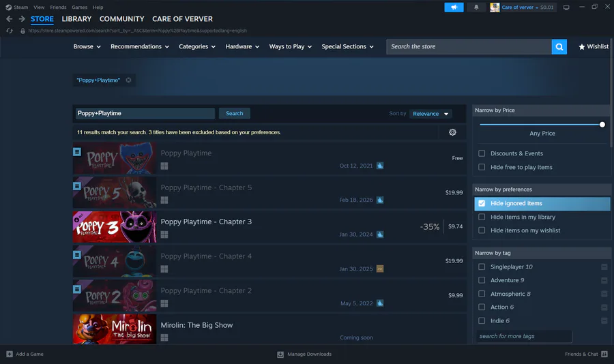The image size is (614, 364).
Task: Open the announcements megaphone button
Action: point(454,7)
